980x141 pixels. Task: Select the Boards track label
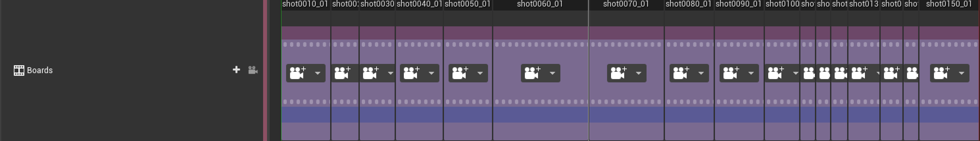click(40, 70)
